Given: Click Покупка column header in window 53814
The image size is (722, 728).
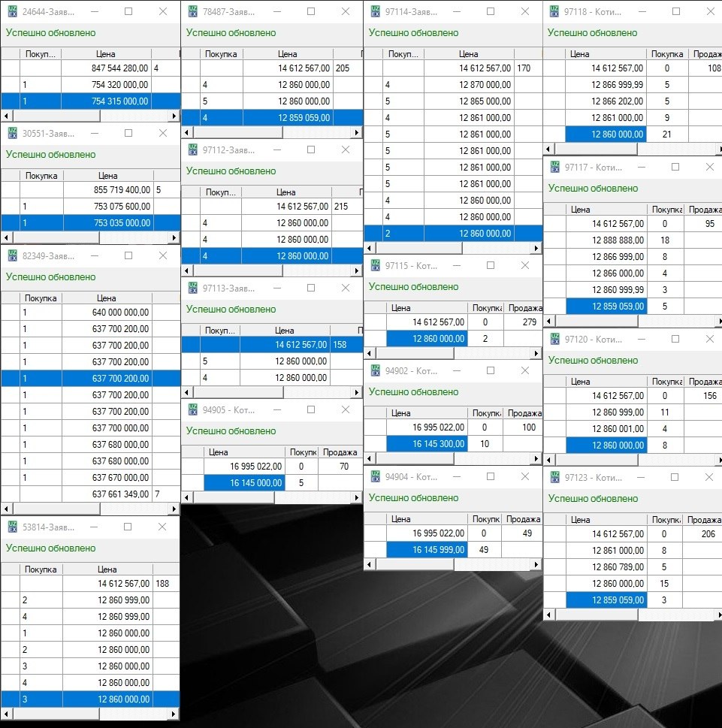Looking at the screenshot, I should pos(41,569).
